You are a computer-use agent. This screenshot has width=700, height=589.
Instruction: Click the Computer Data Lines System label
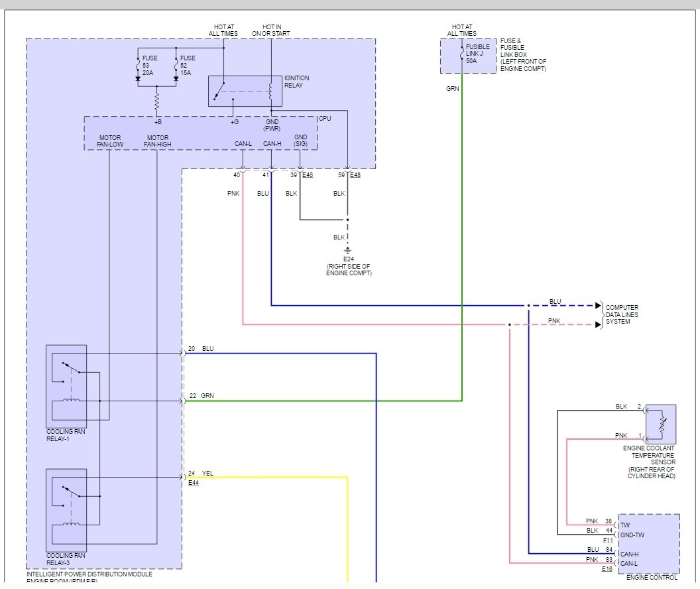[x=622, y=314]
